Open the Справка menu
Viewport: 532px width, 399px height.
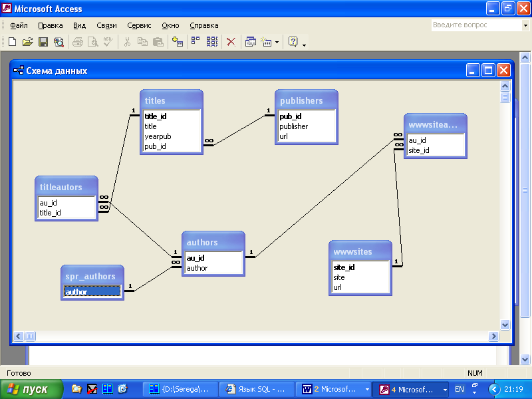(x=204, y=25)
